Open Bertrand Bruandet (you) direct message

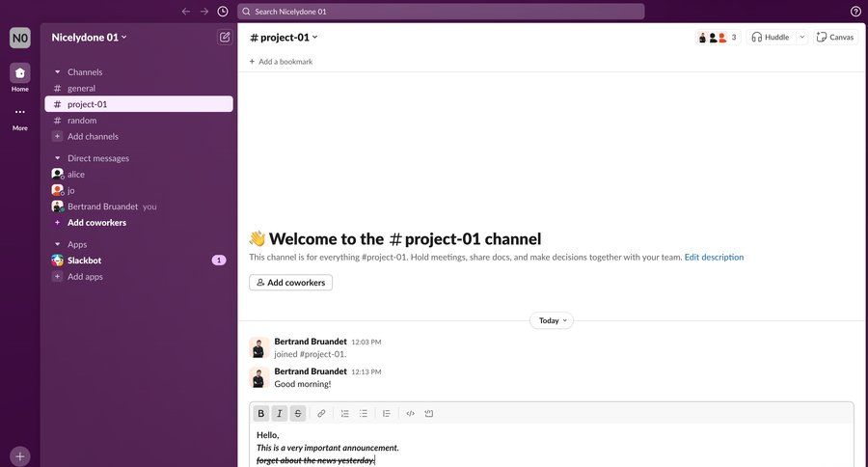click(x=138, y=206)
